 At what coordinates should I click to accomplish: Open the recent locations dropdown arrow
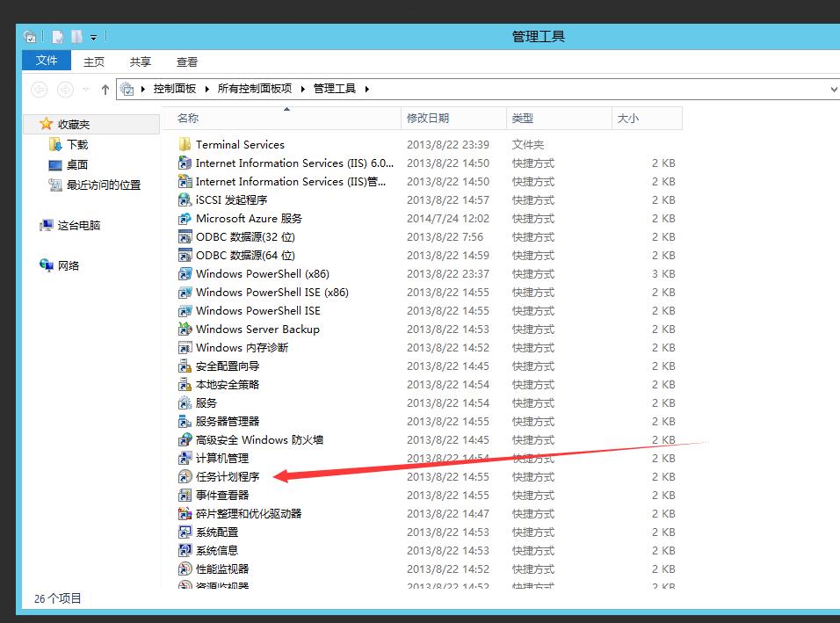pos(86,90)
